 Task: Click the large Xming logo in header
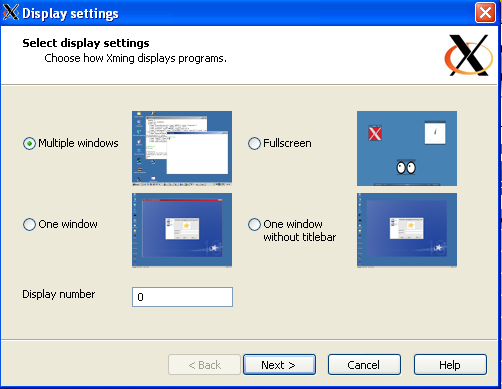click(469, 55)
